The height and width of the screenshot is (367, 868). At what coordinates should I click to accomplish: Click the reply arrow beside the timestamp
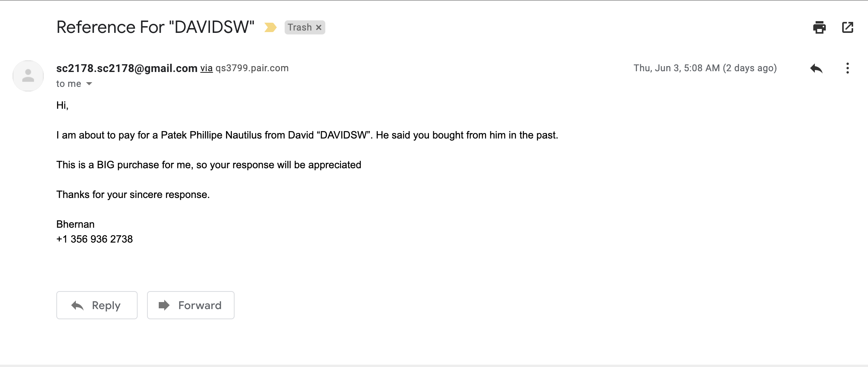pyautogui.click(x=816, y=68)
